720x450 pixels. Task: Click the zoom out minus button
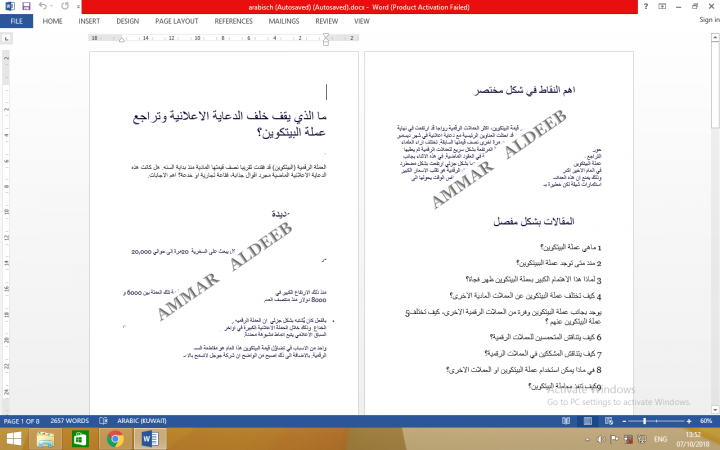624,421
